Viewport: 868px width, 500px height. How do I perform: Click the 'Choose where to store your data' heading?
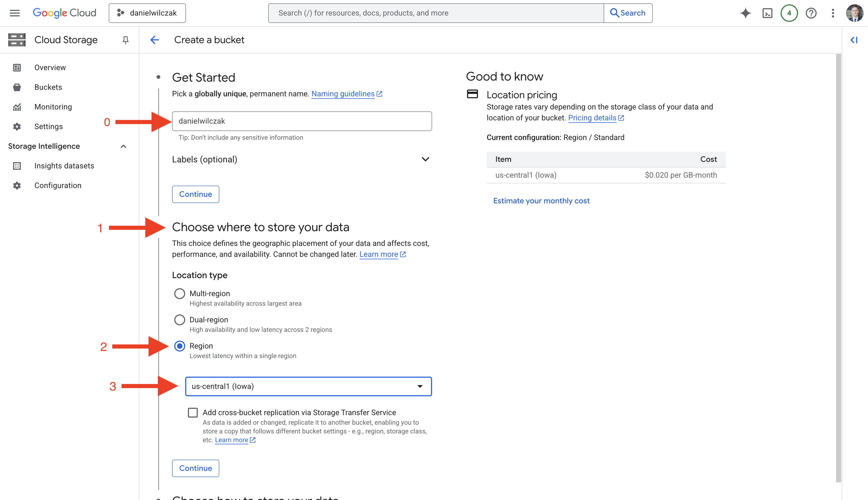click(x=261, y=227)
